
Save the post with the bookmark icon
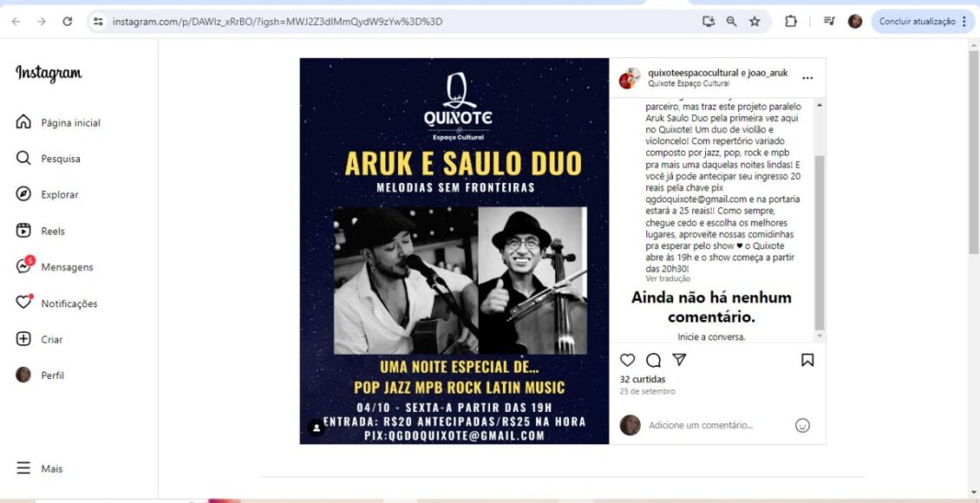click(807, 360)
